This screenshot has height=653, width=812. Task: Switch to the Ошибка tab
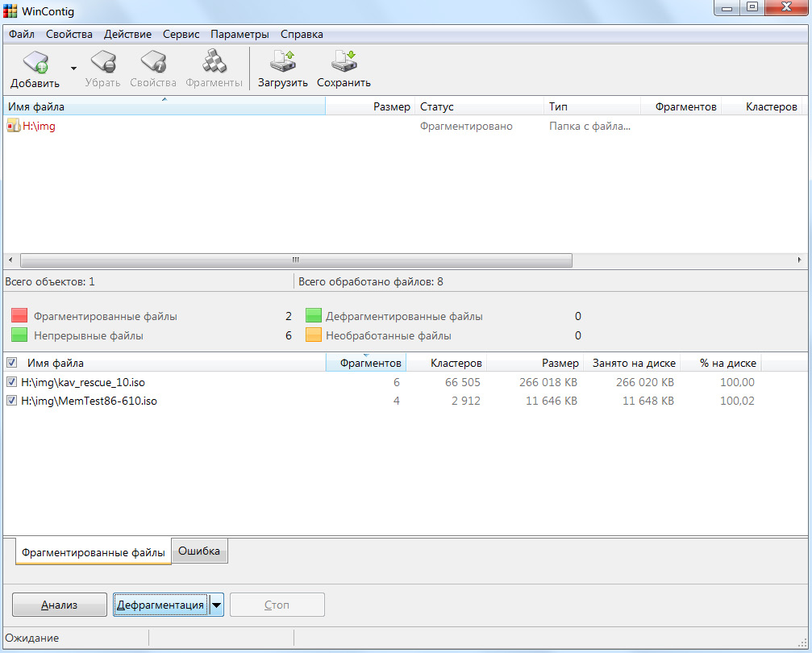[199, 551]
